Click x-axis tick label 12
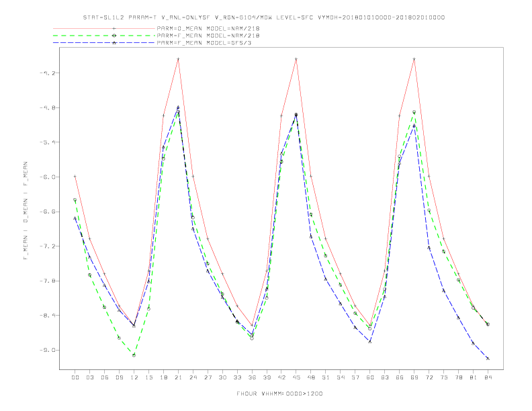Viewport: 532px width, 411px height. click(134, 377)
